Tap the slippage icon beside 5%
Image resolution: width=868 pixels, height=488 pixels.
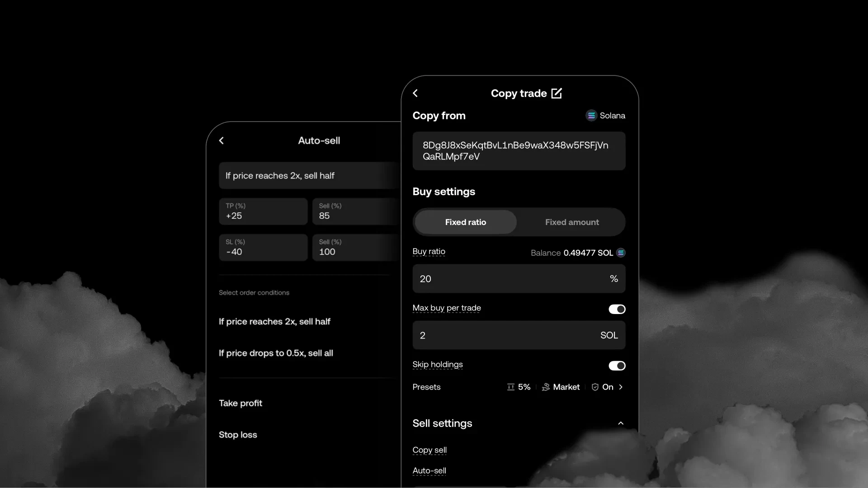click(x=511, y=387)
